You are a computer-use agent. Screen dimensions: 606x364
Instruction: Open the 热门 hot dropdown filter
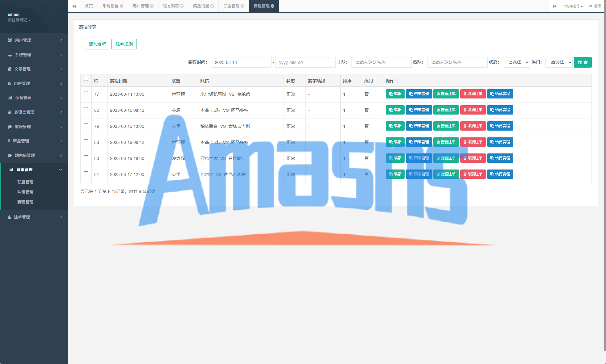(559, 62)
